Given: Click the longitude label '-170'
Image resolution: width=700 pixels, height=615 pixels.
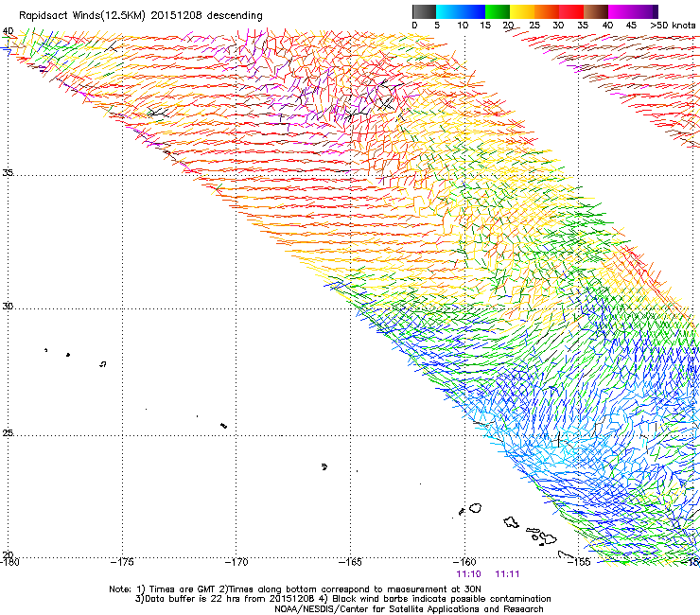Looking at the screenshot, I should pos(236,562).
